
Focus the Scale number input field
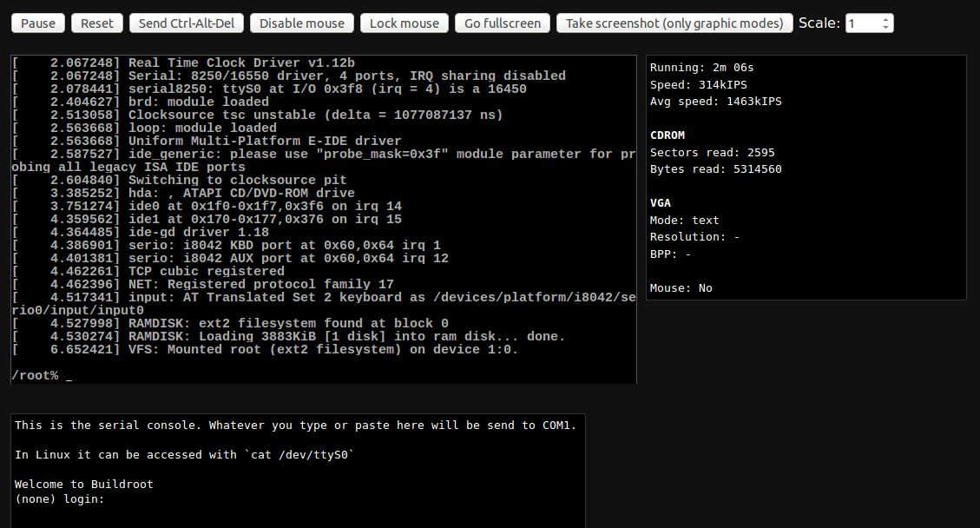(862, 23)
